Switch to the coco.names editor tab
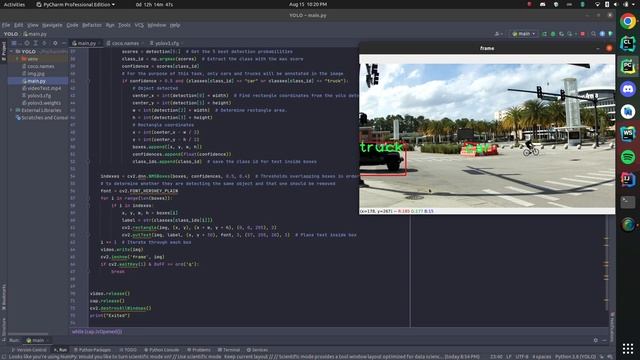Viewport: 640px width, 360px height. [x=125, y=43]
